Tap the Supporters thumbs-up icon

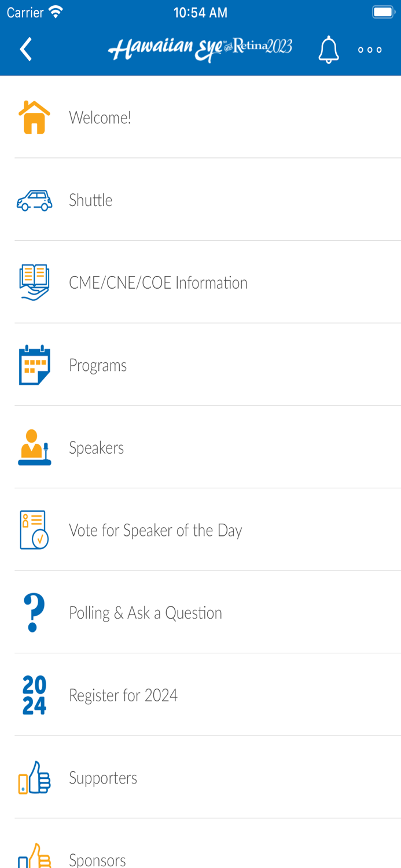(34, 778)
